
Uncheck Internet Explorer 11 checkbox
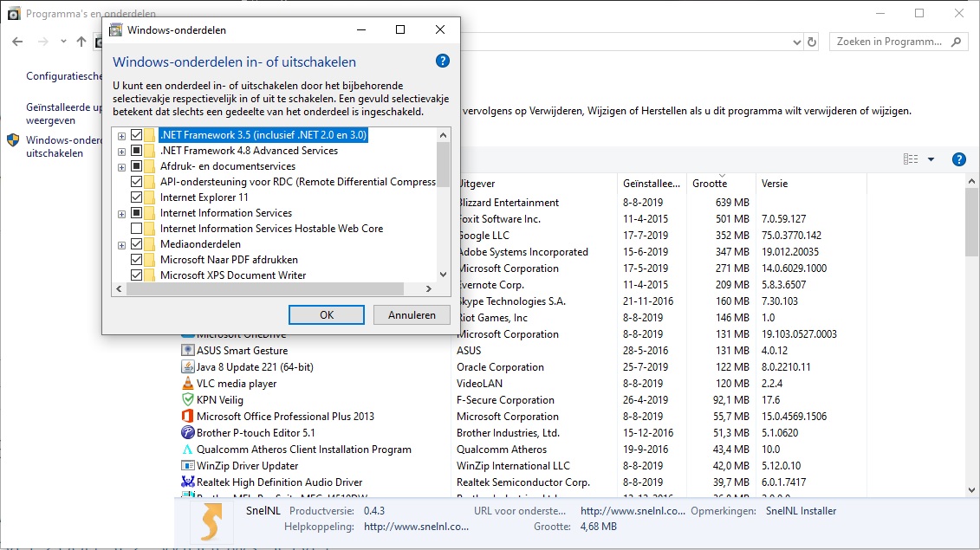point(136,197)
